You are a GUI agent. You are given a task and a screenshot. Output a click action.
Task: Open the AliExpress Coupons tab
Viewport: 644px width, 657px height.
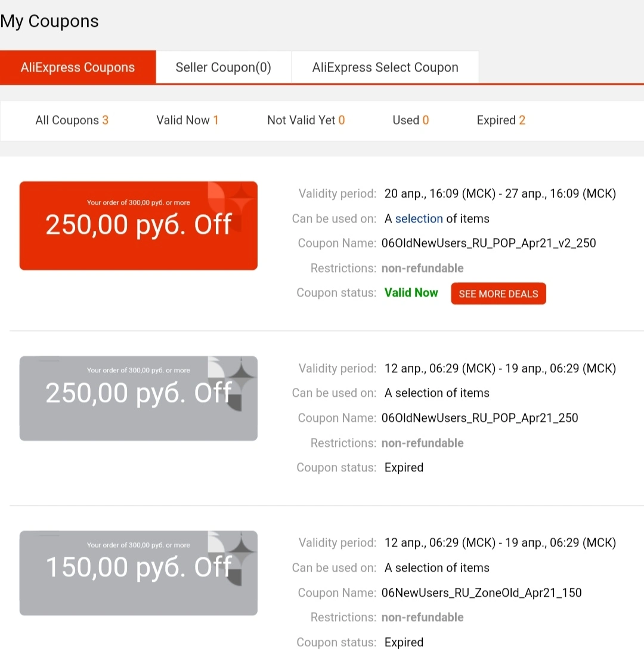pyautogui.click(x=78, y=67)
